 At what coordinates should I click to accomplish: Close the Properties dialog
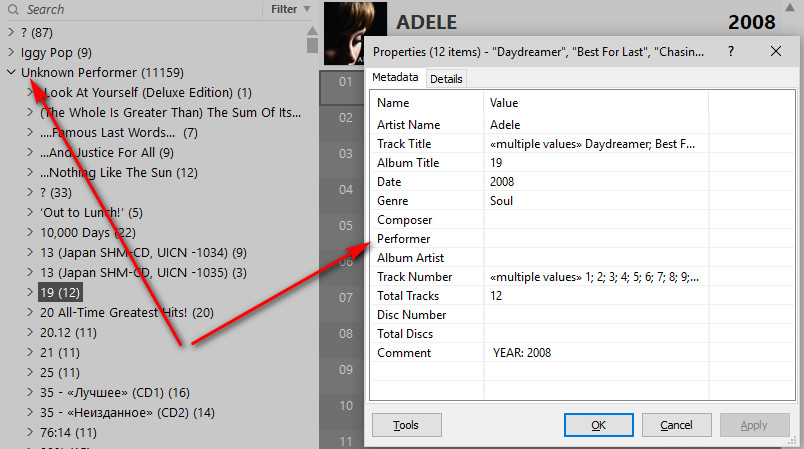[776, 51]
